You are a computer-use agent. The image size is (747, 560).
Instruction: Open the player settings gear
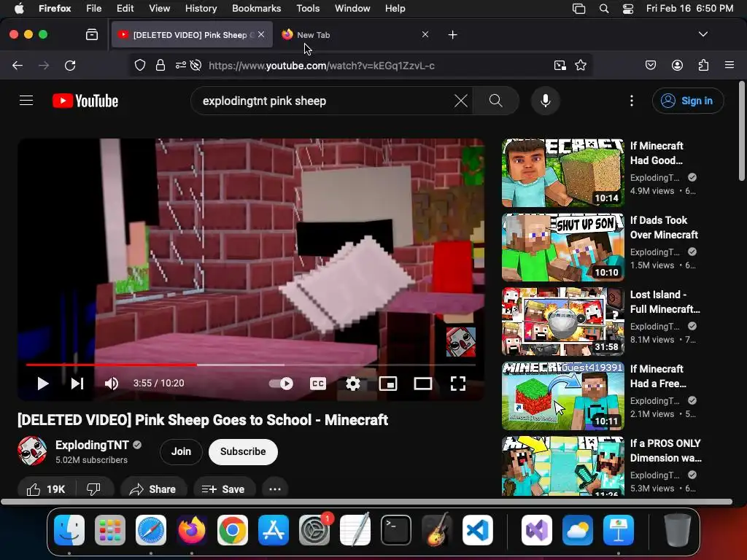pyautogui.click(x=352, y=384)
